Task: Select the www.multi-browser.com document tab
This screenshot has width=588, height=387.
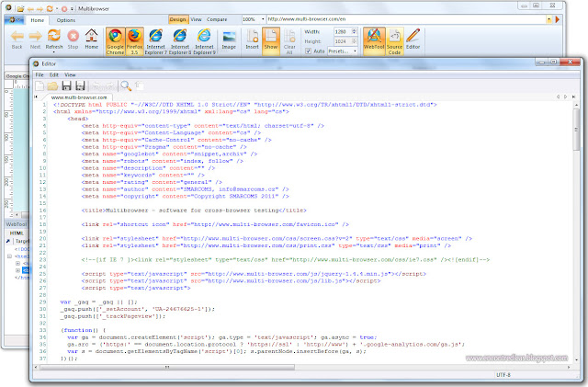Action: pyautogui.click(x=79, y=97)
